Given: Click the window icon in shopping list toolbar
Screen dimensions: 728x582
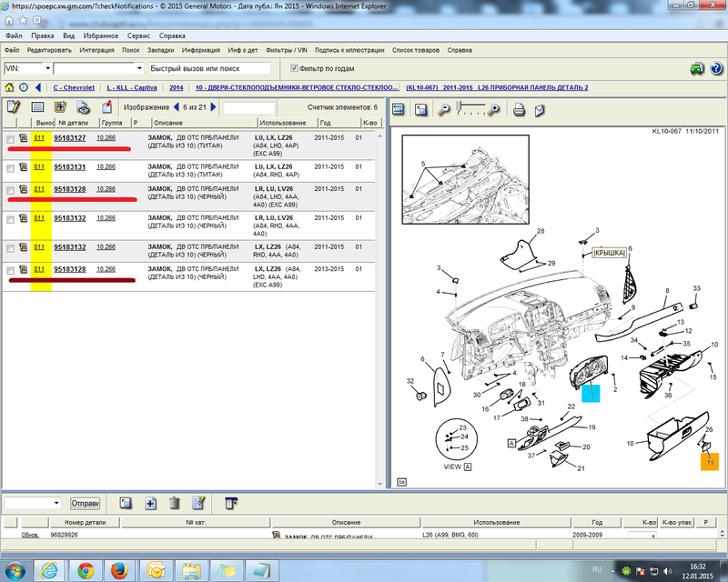Looking at the screenshot, I should (x=126, y=503).
